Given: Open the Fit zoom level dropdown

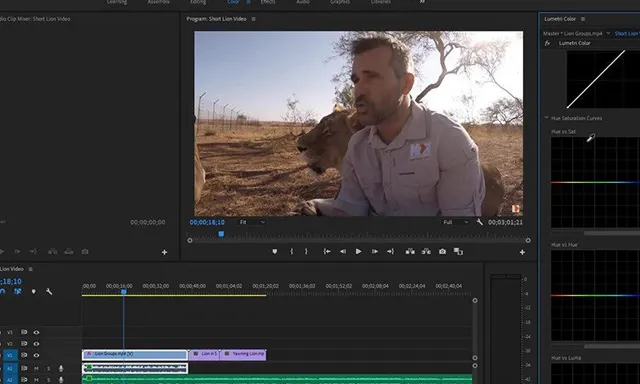Looking at the screenshot, I should (252, 222).
